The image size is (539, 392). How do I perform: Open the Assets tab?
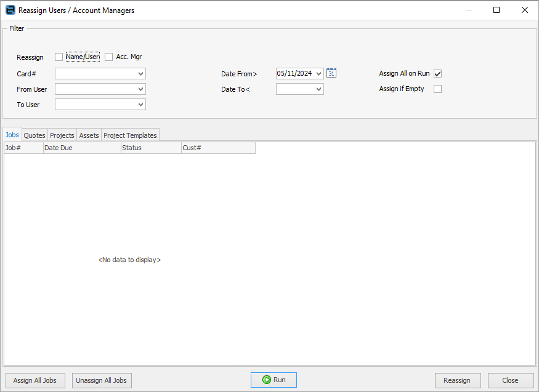pos(89,135)
